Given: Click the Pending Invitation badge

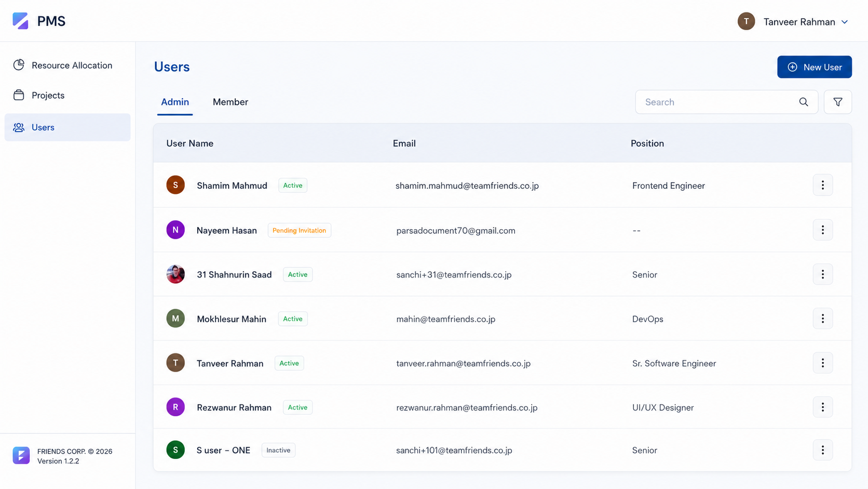Looking at the screenshot, I should point(300,230).
